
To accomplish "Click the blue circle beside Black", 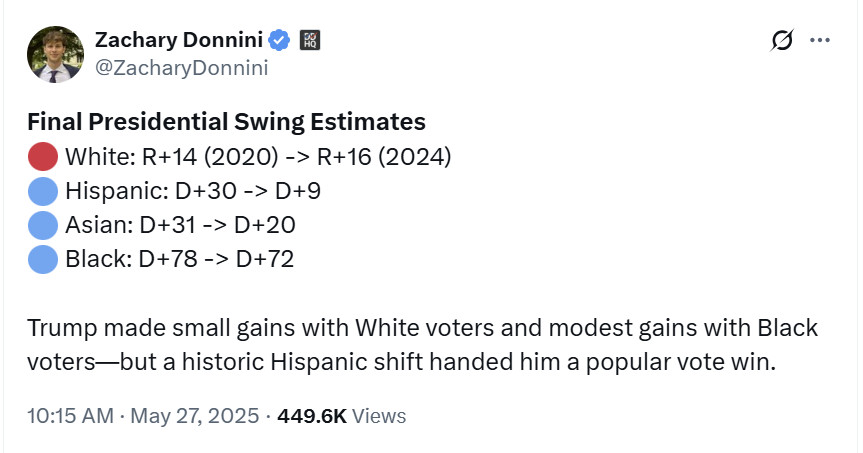I will tap(43, 259).
